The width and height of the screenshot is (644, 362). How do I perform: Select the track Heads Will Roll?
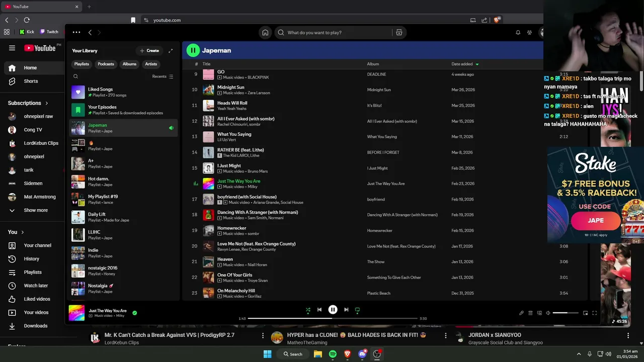click(232, 103)
